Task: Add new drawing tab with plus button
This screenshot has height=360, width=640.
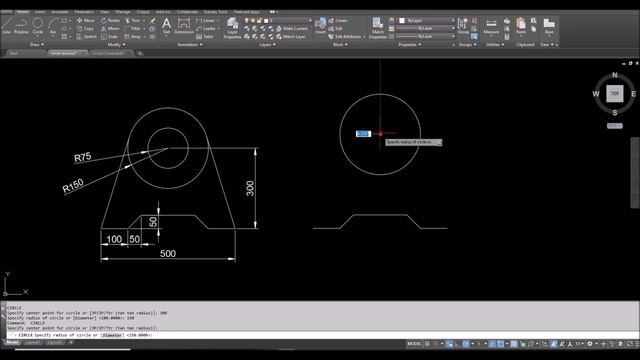Action: pyautogui.click(x=140, y=53)
